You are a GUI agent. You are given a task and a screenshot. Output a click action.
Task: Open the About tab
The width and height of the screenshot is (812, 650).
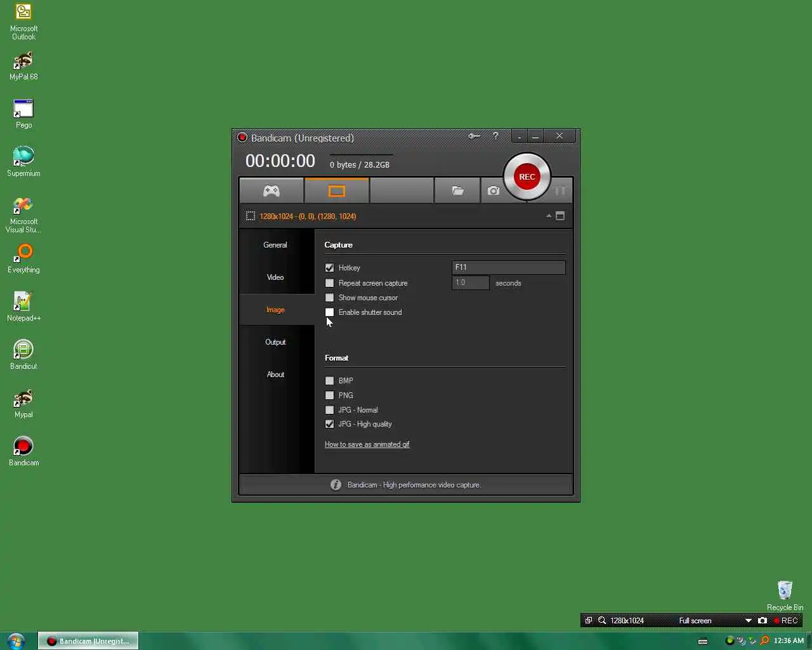pyautogui.click(x=275, y=375)
